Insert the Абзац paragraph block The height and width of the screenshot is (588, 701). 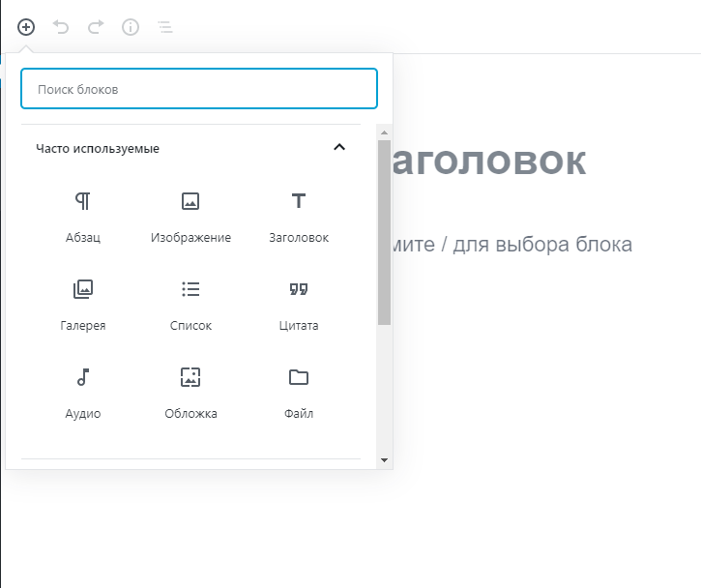(83, 217)
